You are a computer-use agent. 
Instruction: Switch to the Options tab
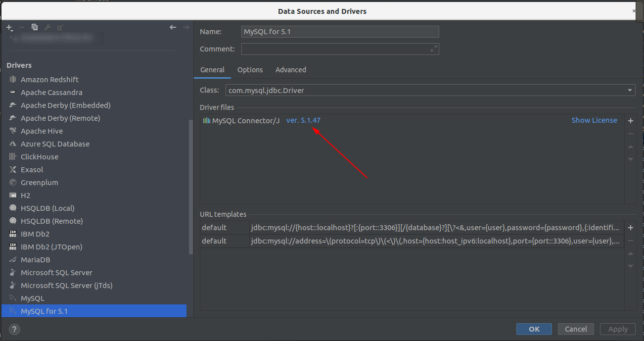(x=250, y=70)
